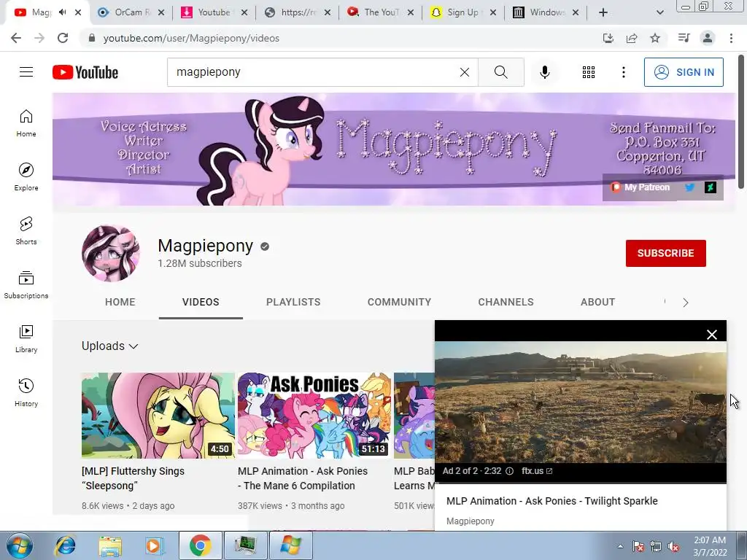Open a new browser tab
Image resolution: width=747 pixels, height=560 pixels.
pos(603,12)
